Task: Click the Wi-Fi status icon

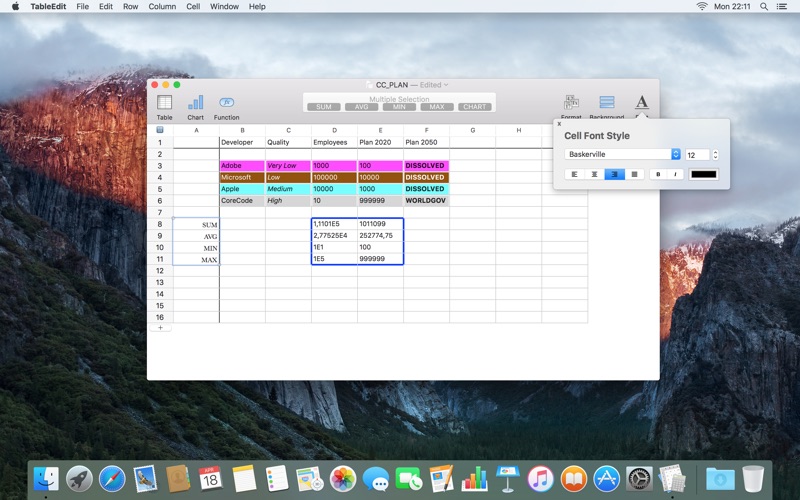Action: (702, 7)
